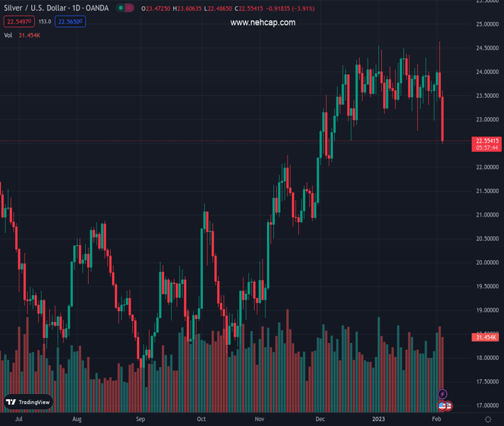
Task: Click the red sell price 22.54970 button
Action: point(19,21)
